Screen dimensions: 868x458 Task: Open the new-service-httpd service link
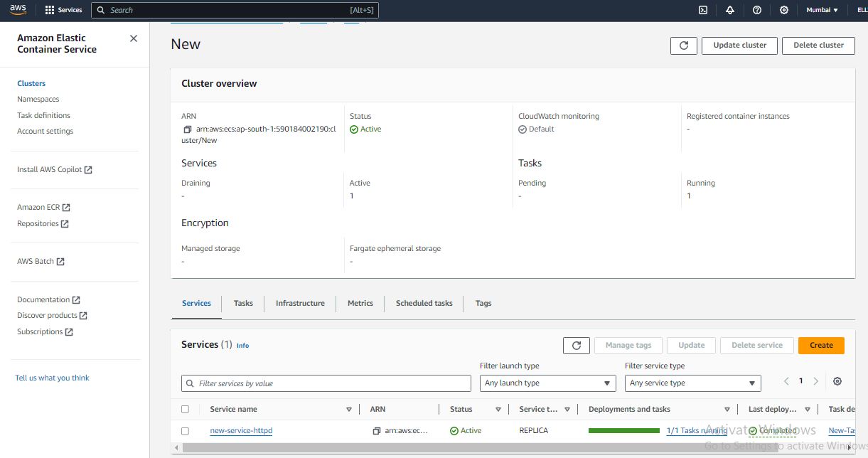tap(241, 431)
